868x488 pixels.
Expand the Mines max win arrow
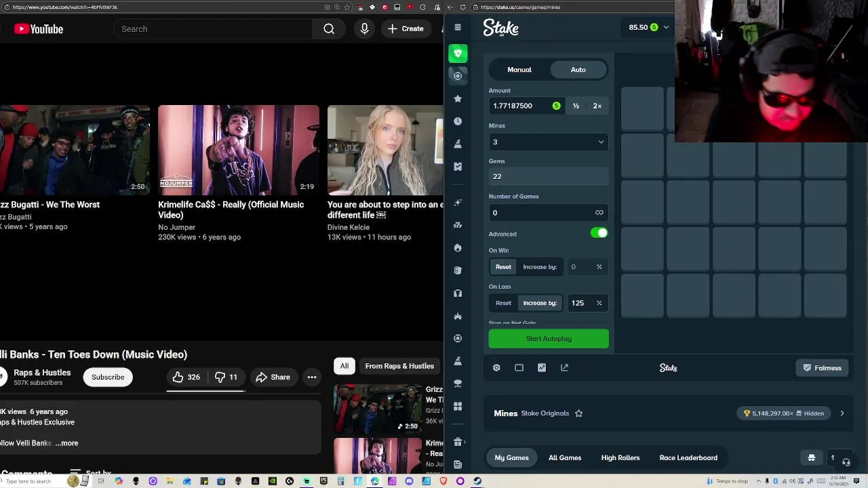[842, 413]
